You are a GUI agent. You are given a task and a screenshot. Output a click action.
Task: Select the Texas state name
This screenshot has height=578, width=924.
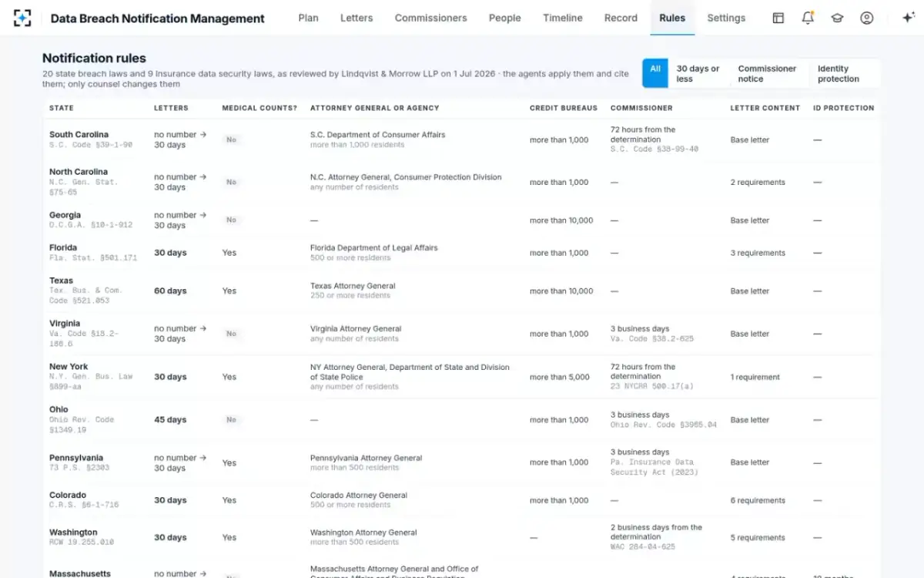(62, 281)
